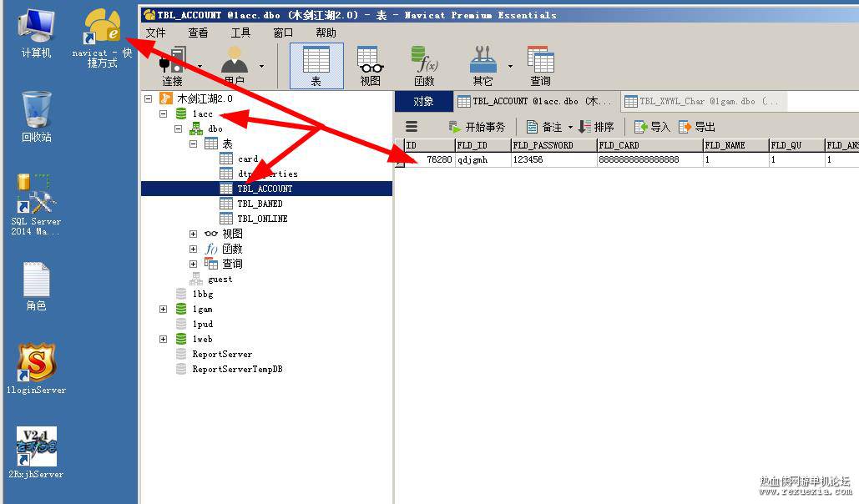Open the 角色 text file
859x504 pixels.
pos(36,286)
